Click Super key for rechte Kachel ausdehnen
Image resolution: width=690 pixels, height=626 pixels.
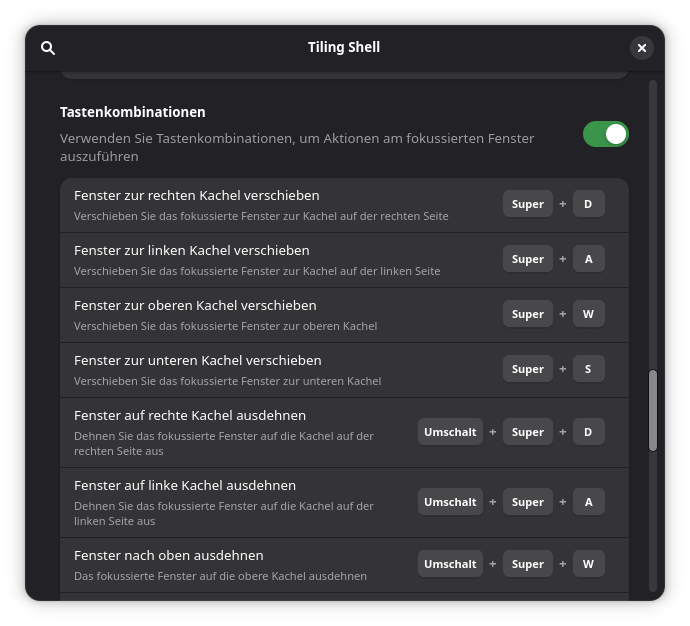point(528,432)
